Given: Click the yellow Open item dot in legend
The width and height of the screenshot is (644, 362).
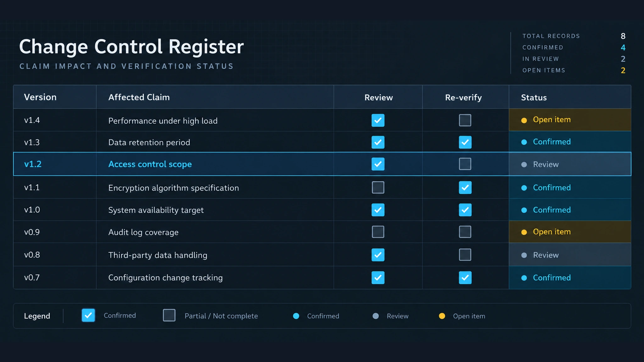Looking at the screenshot, I should 442,316.
